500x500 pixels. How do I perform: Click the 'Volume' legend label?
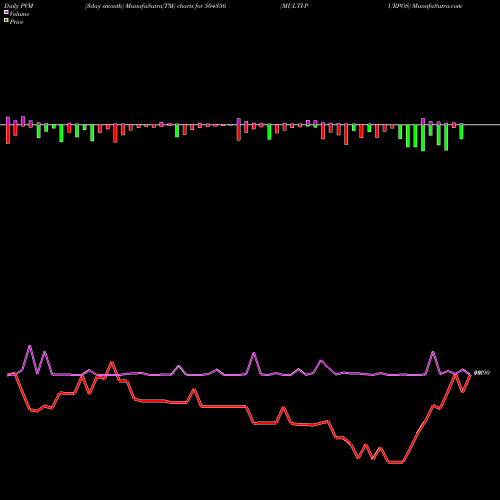click(x=19, y=14)
